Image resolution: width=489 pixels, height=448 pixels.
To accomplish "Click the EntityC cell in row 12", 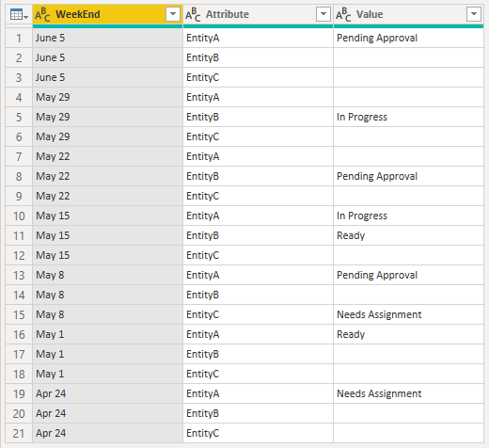I will (258, 256).
